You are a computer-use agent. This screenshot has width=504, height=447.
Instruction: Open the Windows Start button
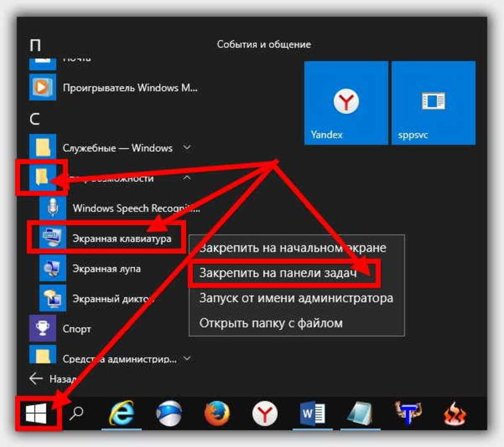[x=36, y=414]
